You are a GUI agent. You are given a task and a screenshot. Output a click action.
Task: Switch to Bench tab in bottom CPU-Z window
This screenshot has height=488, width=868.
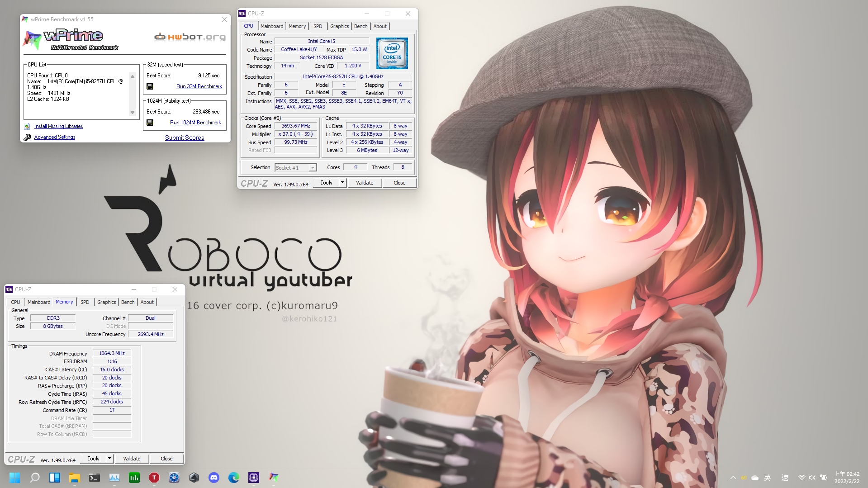click(x=128, y=302)
